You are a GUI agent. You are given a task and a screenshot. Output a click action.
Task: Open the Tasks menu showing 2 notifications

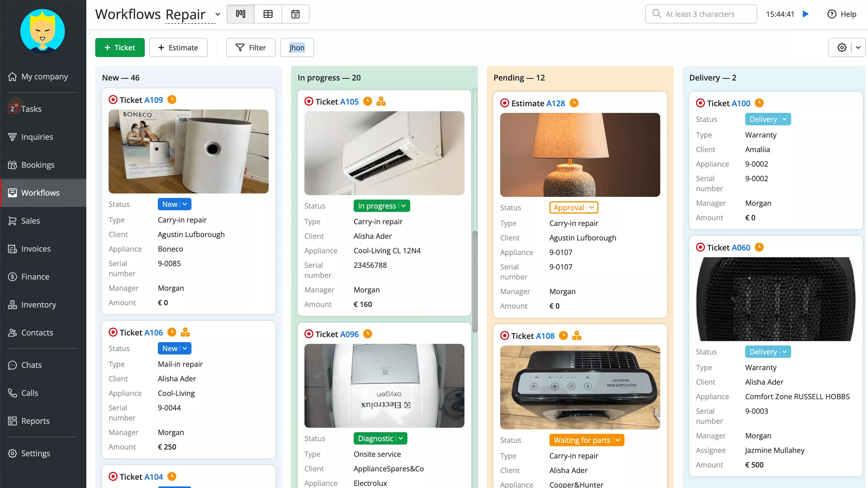(31, 109)
